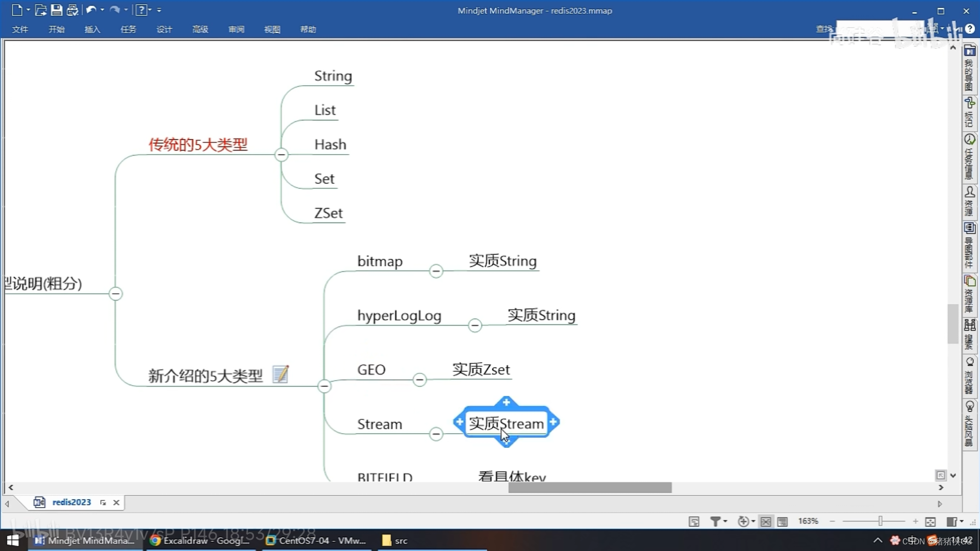Click the fit map to window icon

pyautogui.click(x=931, y=521)
